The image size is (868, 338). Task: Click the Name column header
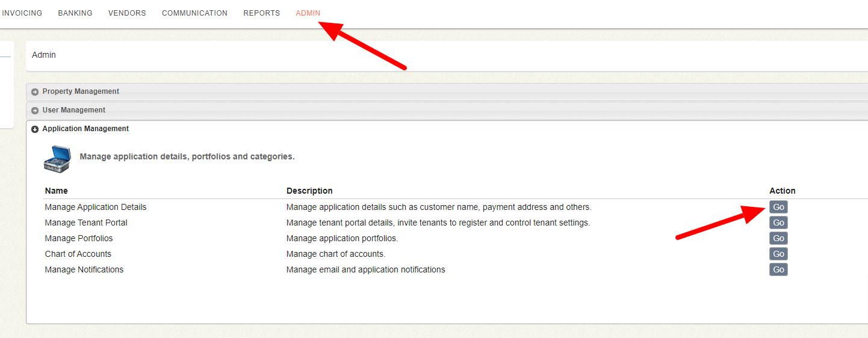57,191
